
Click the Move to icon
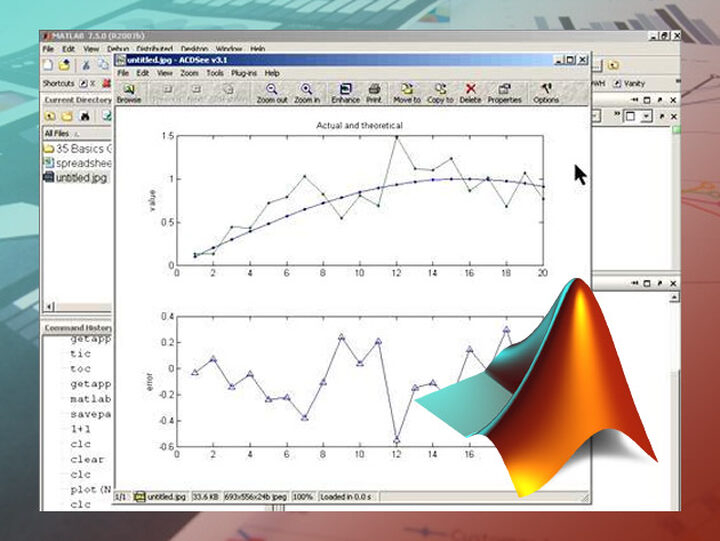tap(406, 91)
